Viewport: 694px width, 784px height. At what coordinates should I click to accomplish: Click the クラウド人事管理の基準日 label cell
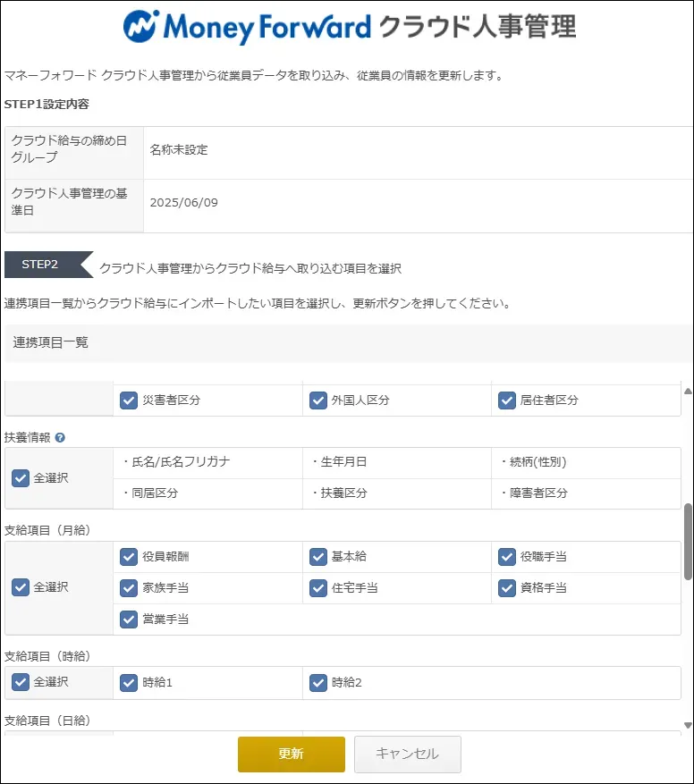74,206
